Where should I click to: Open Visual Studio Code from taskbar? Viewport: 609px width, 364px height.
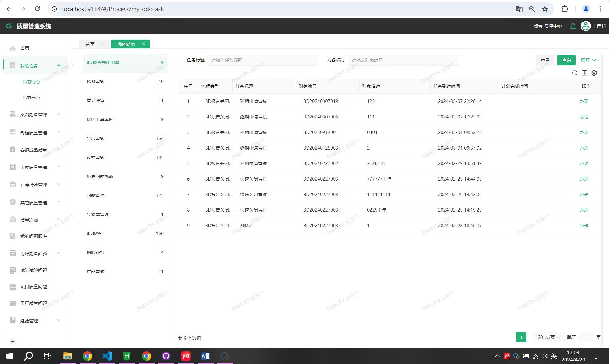coord(107,356)
